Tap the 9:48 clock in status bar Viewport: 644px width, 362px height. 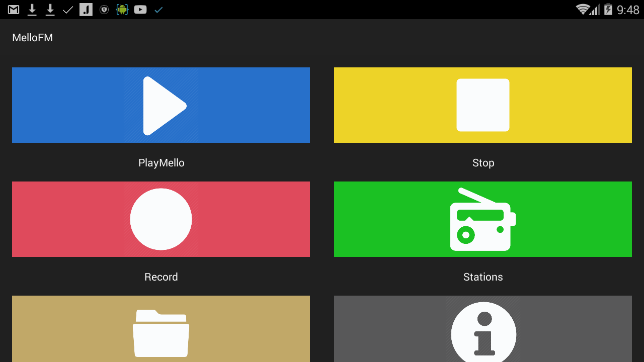[x=628, y=10]
